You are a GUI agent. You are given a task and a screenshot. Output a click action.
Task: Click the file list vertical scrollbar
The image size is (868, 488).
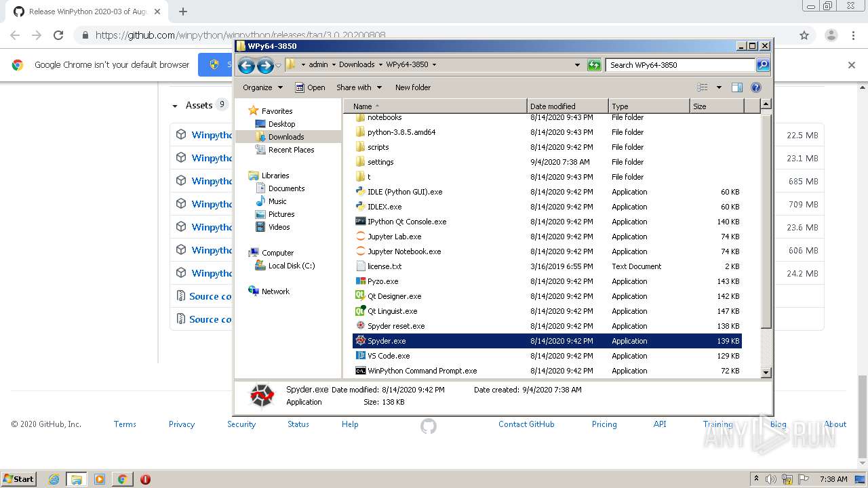point(766,222)
